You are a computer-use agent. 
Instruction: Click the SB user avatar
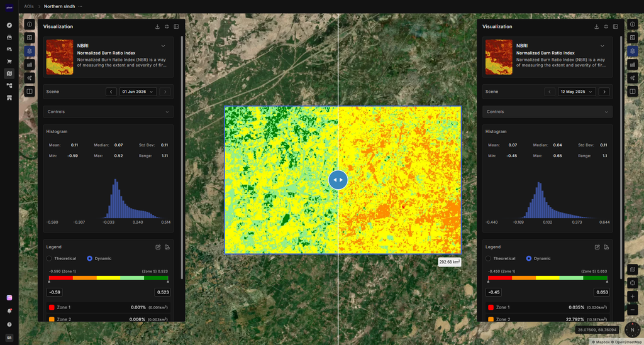pos(9,337)
